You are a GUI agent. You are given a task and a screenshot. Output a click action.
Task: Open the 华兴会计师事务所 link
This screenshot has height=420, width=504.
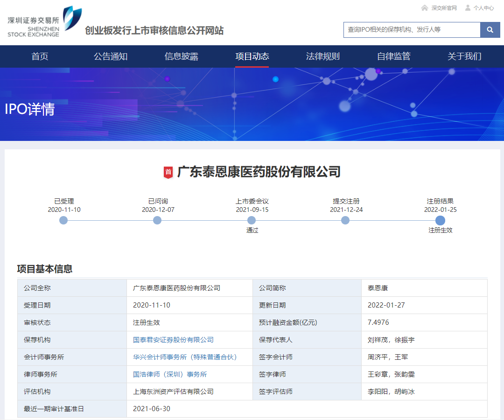point(185,357)
